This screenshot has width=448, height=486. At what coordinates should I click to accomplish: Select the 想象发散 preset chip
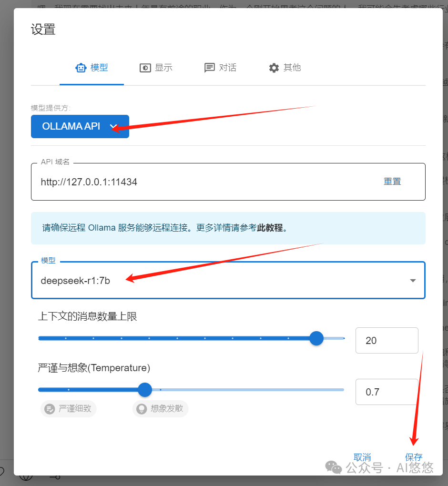click(x=160, y=408)
